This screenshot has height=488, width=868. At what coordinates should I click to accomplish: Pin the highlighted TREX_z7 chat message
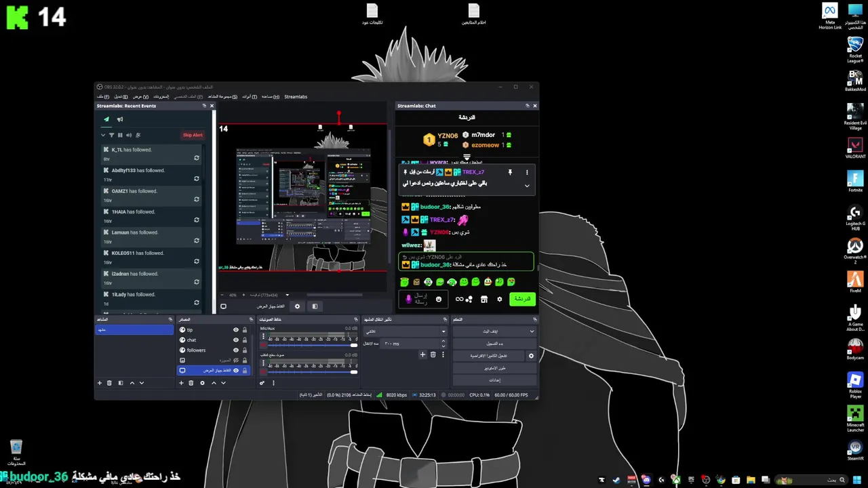tap(510, 172)
